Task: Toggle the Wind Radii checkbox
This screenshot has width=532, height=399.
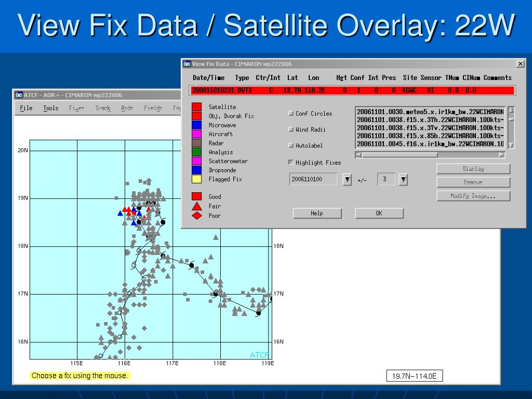Action: tap(291, 129)
